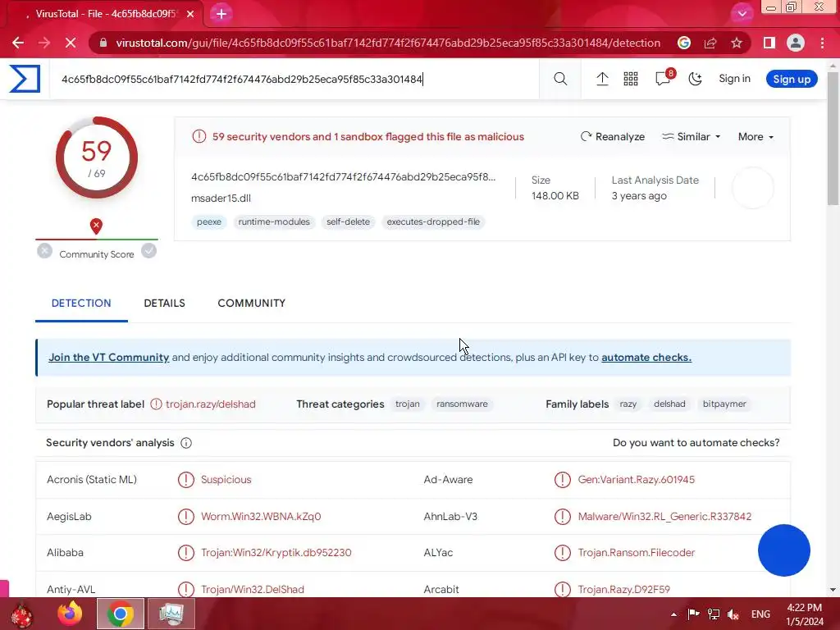Open the browser side panel icon
840x630 pixels.
pyautogui.click(x=769, y=43)
